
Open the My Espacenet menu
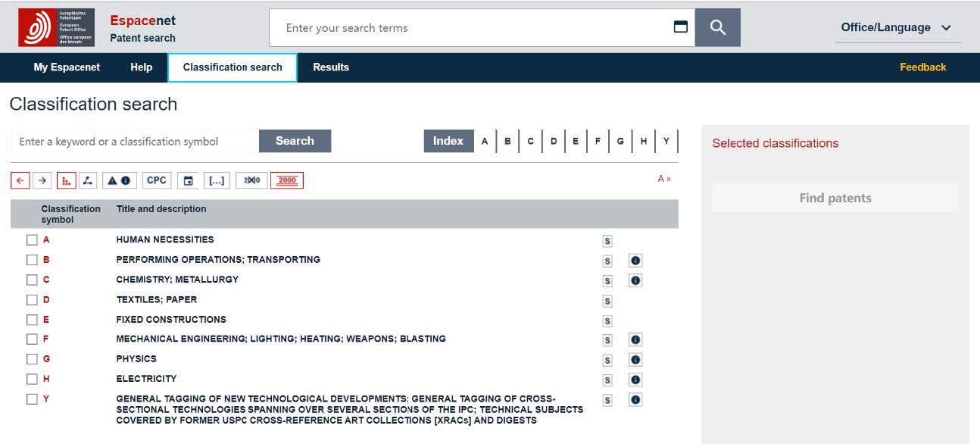pos(67,67)
